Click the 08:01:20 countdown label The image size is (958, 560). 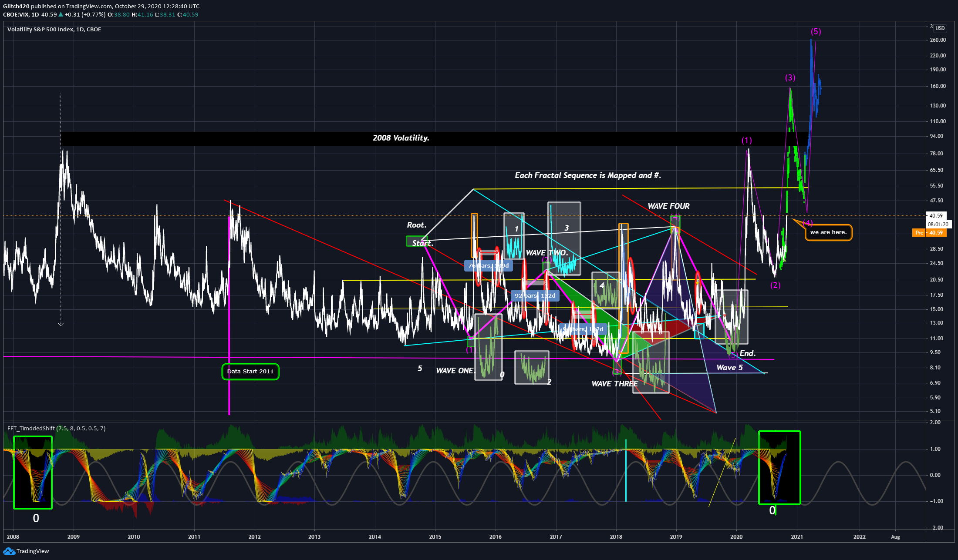click(x=938, y=225)
